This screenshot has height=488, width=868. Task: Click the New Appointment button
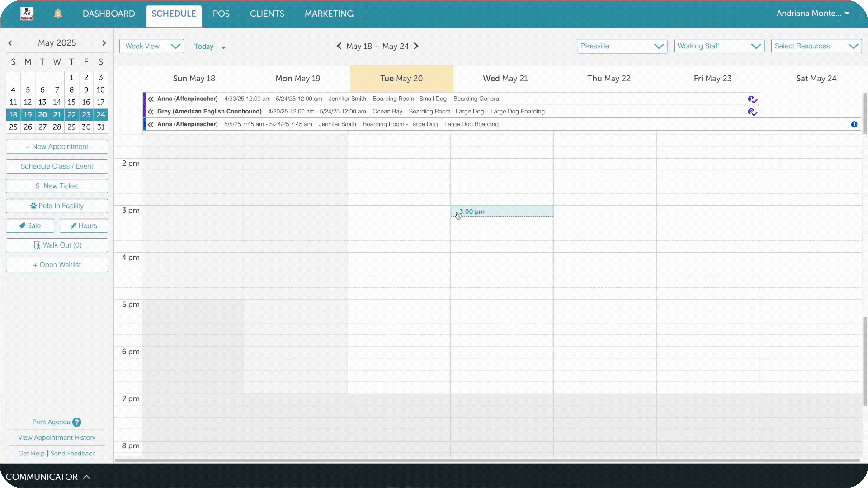tap(57, 146)
